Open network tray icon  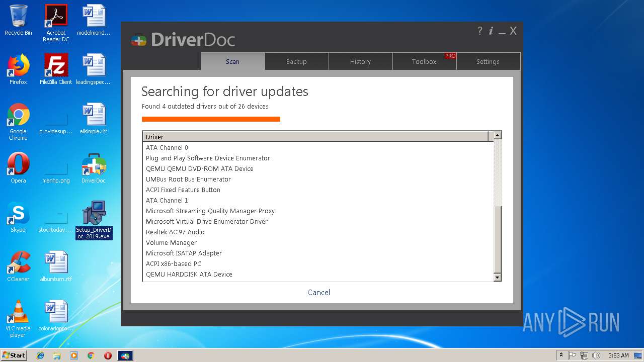584,355
